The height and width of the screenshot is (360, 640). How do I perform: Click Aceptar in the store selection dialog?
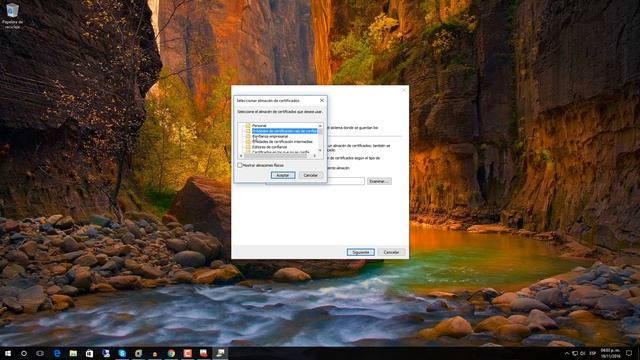pyautogui.click(x=283, y=175)
